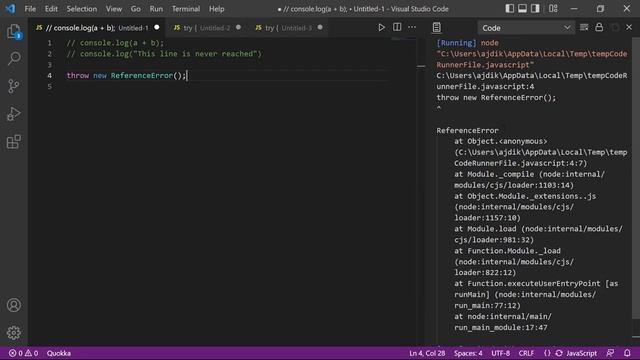Click 'run_main_module:17:47' output text
This screenshot has width=640, height=360.
(x=501, y=327)
